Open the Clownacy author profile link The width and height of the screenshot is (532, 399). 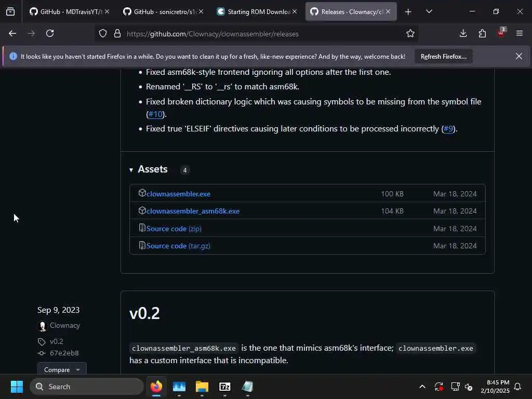click(65, 326)
